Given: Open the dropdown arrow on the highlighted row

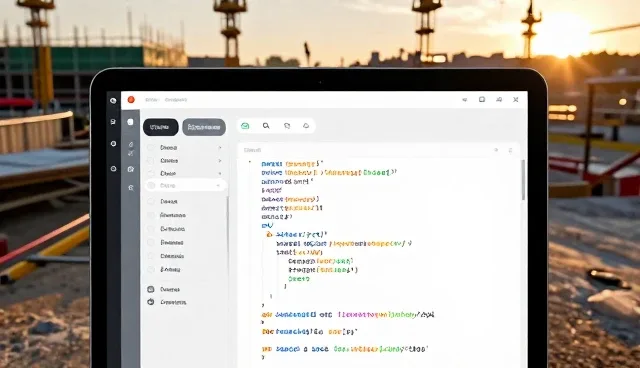Looking at the screenshot, I should pos(218,186).
